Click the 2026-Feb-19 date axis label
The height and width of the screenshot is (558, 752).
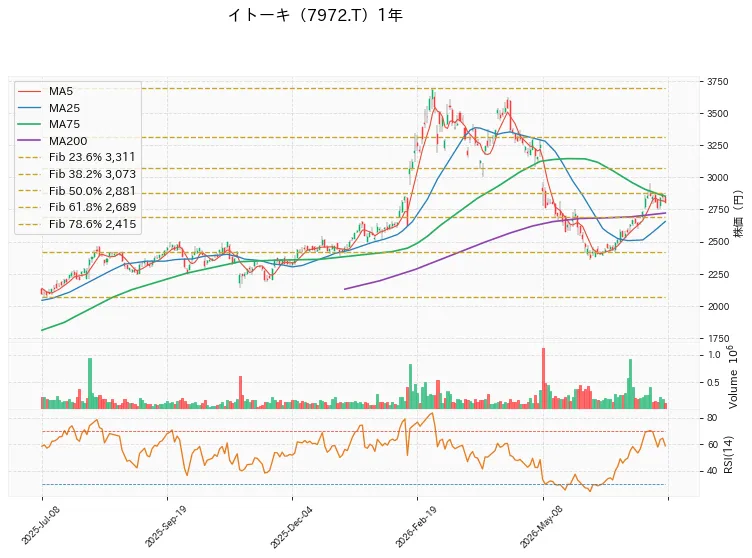(416, 526)
